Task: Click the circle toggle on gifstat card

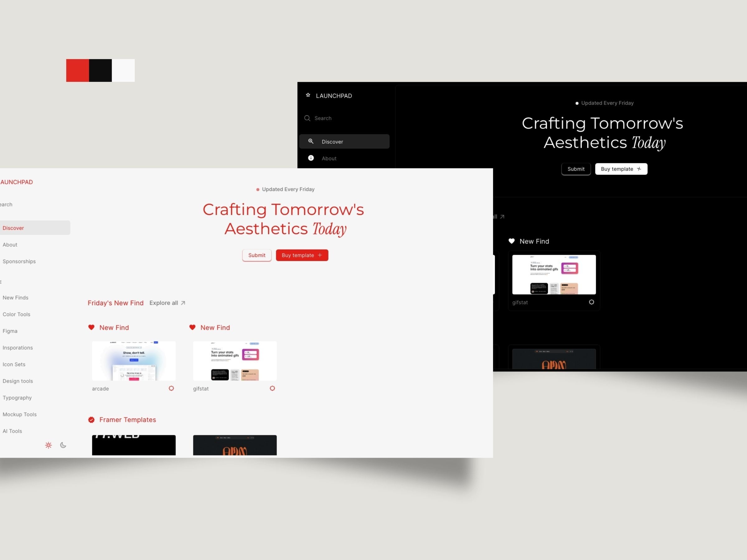Action: (x=272, y=388)
